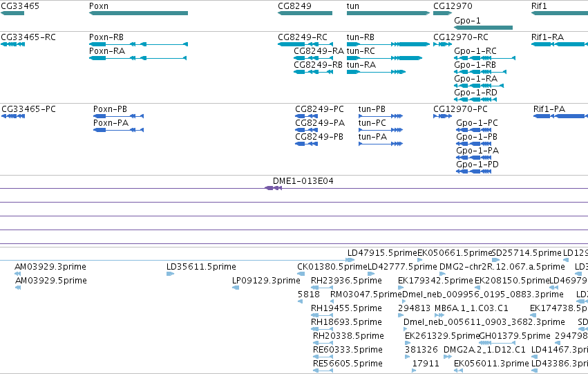The image size is (588, 374).
Task: Click the LD35611.5prime EST
Action: 170,274
